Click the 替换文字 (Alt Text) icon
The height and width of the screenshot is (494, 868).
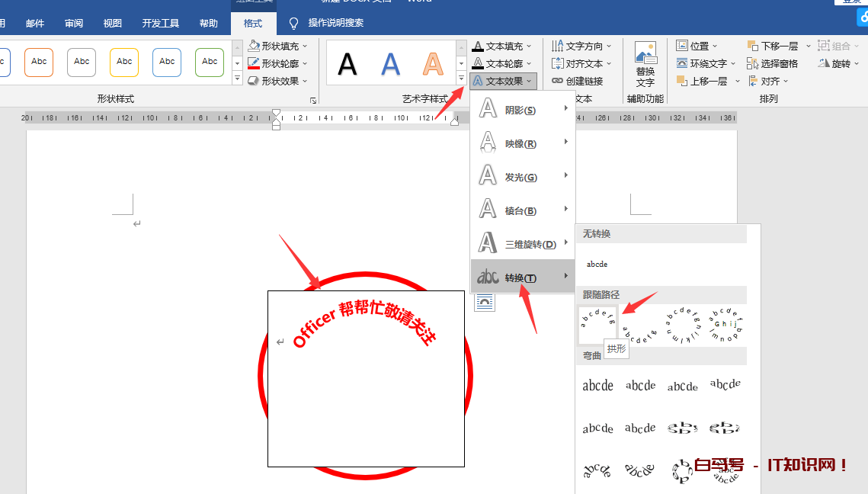coord(645,64)
